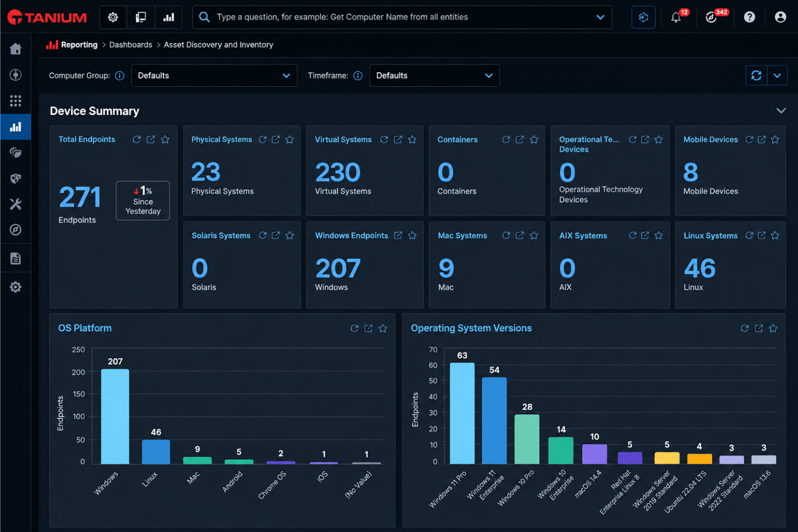
Task: Favorite the Virtual Systems card star
Action: [412, 140]
